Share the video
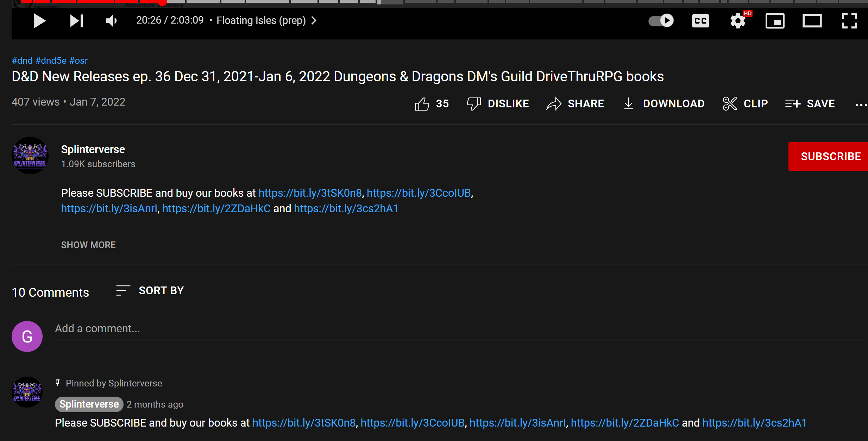This screenshot has height=441, width=868. pos(575,104)
